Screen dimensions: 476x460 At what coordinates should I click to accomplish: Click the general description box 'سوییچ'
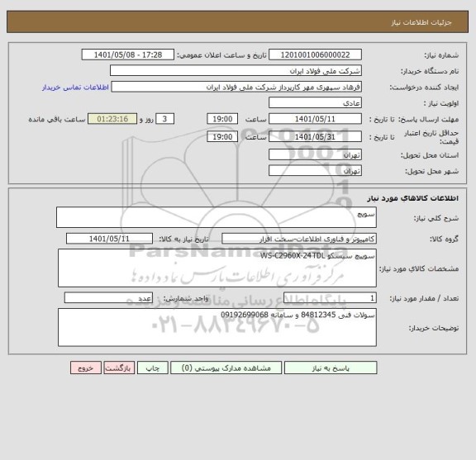pos(217,217)
